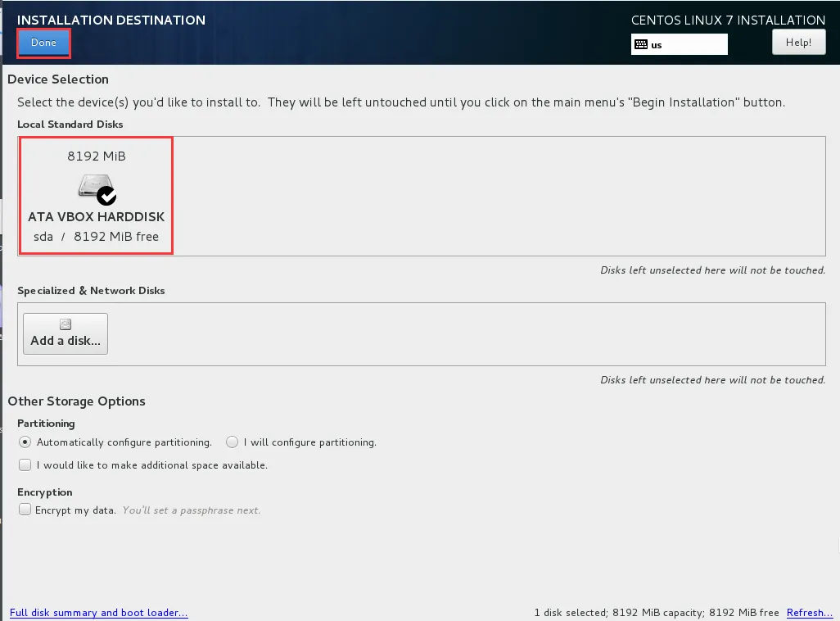Open the Help! button

pos(798,43)
